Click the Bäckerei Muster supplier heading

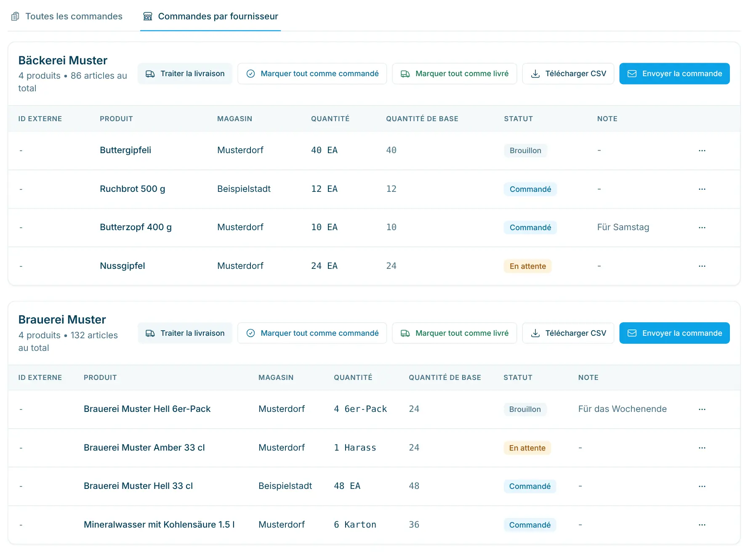[x=63, y=61]
